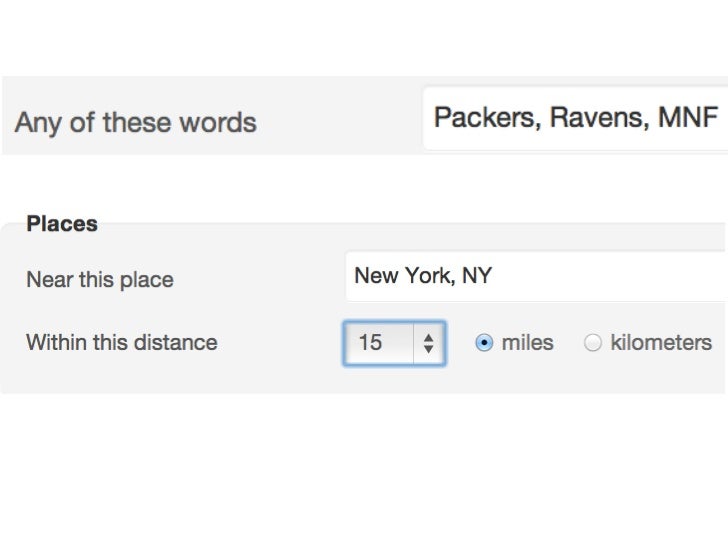Screen dimensions: 728x546
Task: Select the miles radio button
Action: (x=484, y=343)
